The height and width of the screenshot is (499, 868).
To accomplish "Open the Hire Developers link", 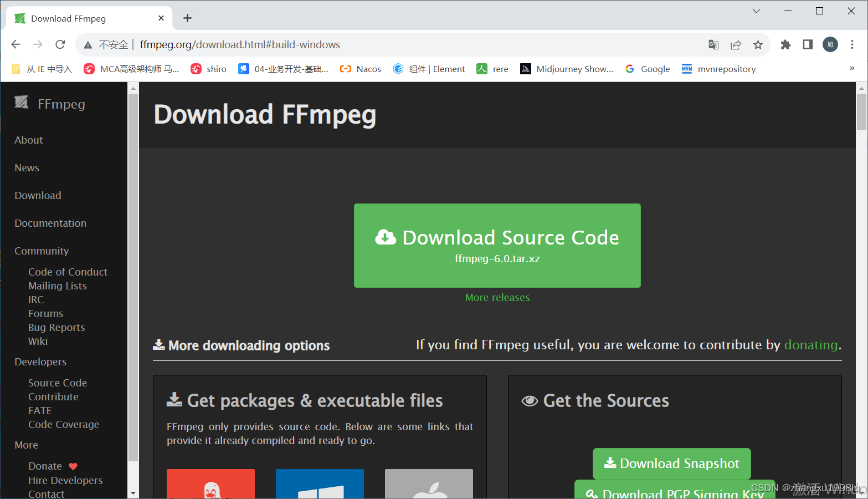I will (x=65, y=481).
